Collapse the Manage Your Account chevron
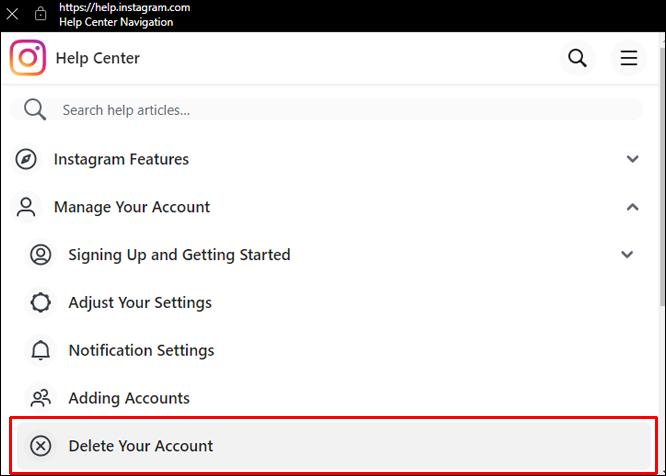The width and height of the screenshot is (666, 476). pyautogui.click(x=632, y=207)
